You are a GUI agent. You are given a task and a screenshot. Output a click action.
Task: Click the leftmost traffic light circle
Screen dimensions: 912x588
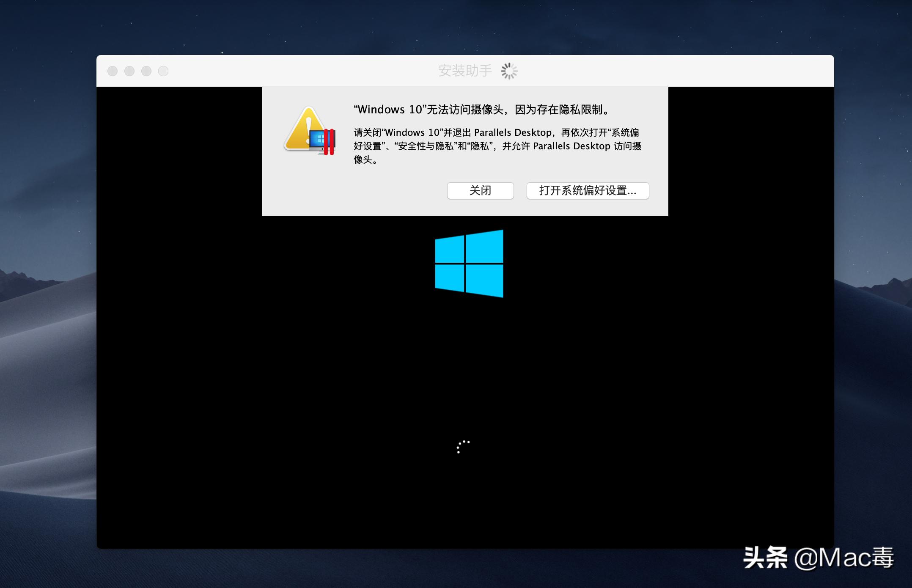click(113, 71)
